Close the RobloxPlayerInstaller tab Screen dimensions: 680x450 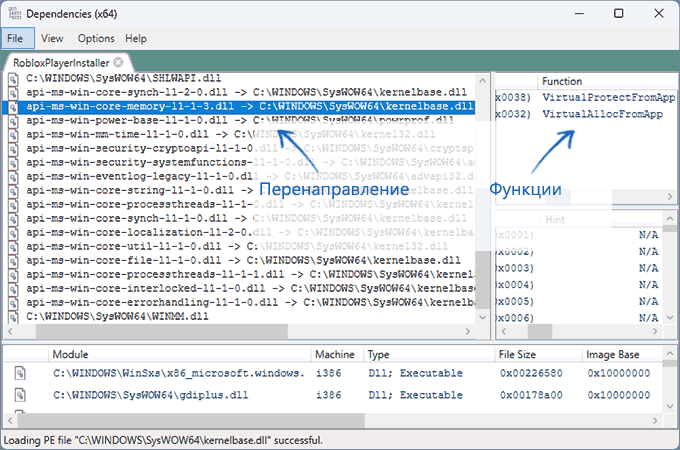click(x=118, y=62)
